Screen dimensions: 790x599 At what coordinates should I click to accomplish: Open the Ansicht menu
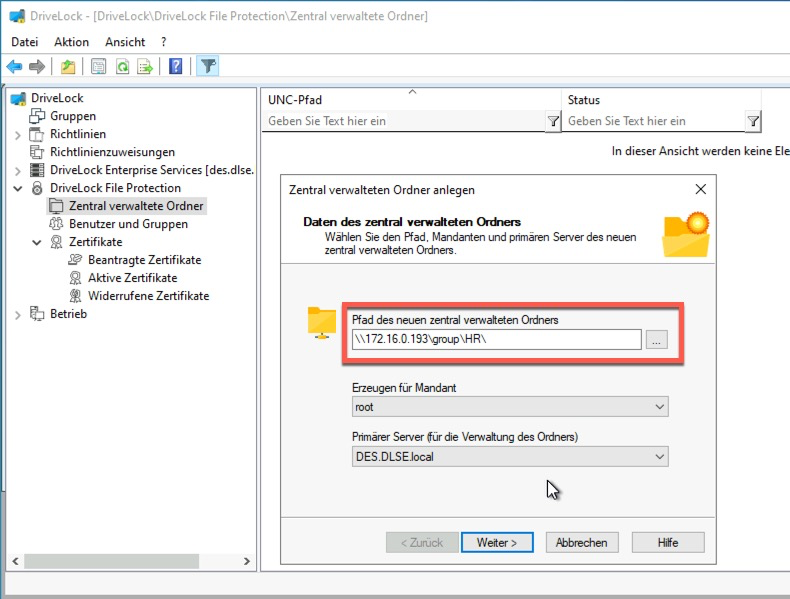pyautogui.click(x=125, y=42)
